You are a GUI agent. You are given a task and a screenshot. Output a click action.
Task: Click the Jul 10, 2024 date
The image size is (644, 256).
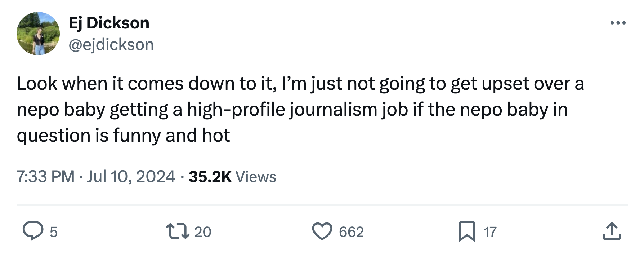pos(131,177)
